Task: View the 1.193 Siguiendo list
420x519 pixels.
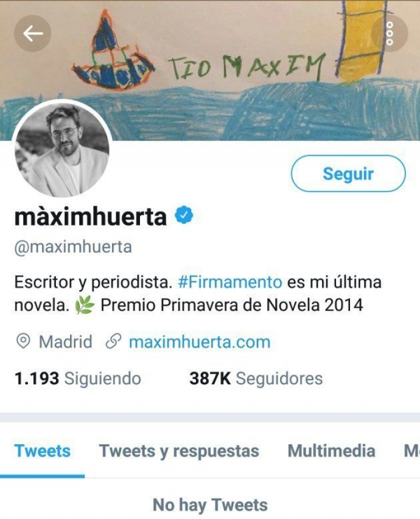Action: (78, 378)
